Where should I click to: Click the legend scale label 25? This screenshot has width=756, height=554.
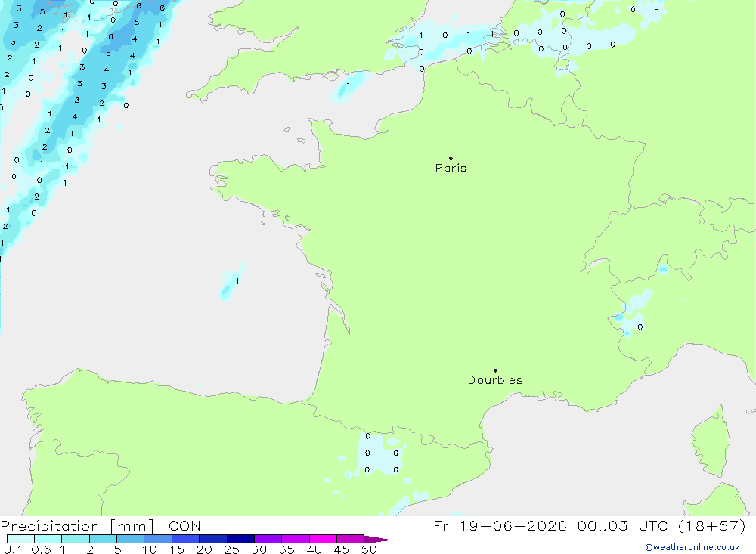[x=231, y=549]
